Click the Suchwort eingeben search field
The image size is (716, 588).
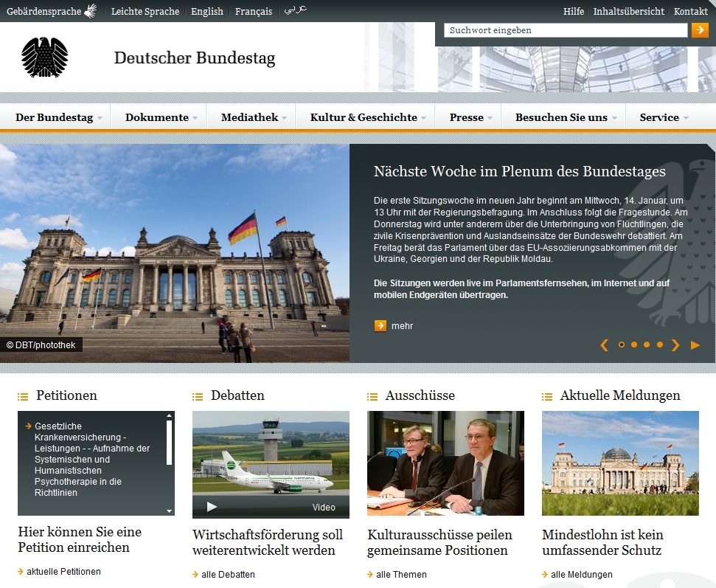pyautogui.click(x=566, y=30)
